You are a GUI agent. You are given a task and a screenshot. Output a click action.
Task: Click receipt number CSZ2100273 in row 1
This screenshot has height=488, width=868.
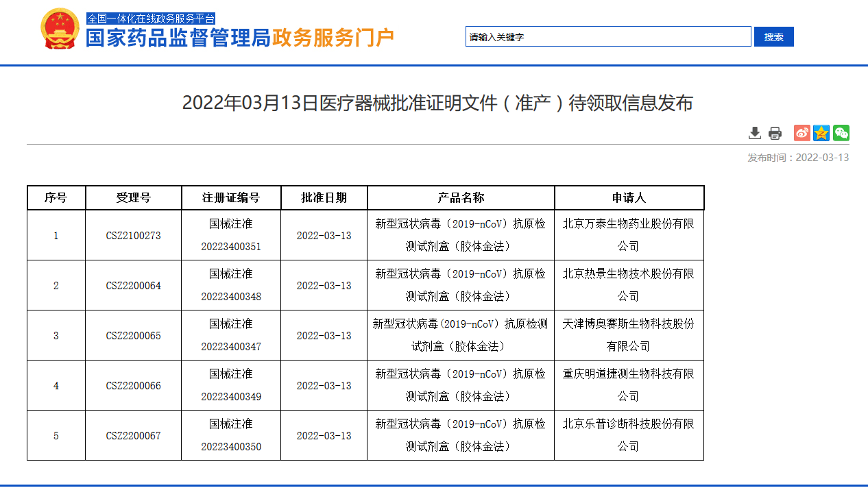pos(133,234)
